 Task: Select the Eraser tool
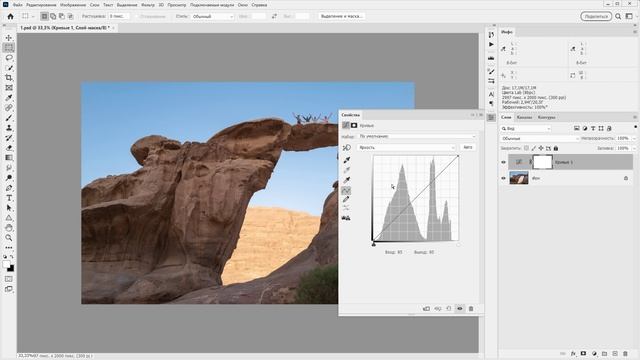click(x=9, y=148)
